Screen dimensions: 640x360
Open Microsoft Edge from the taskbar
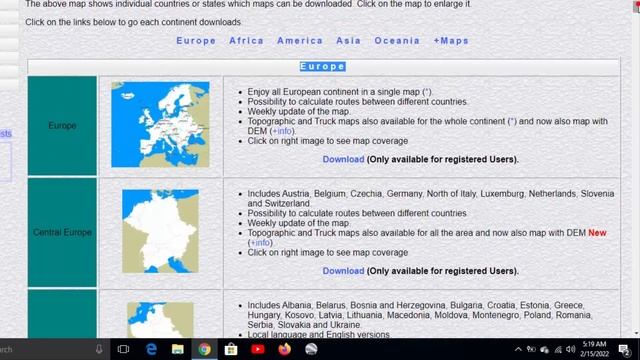[x=151, y=349]
